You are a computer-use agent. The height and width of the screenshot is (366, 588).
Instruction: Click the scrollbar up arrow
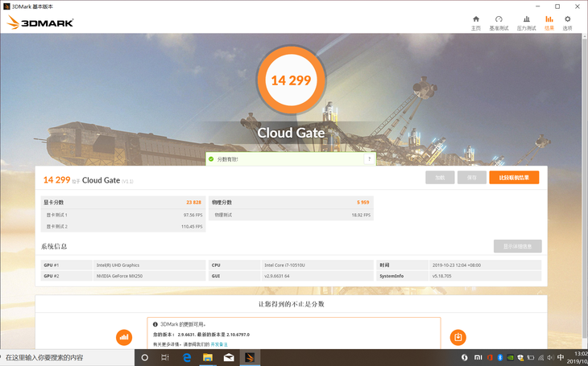click(x=585, y=36)
